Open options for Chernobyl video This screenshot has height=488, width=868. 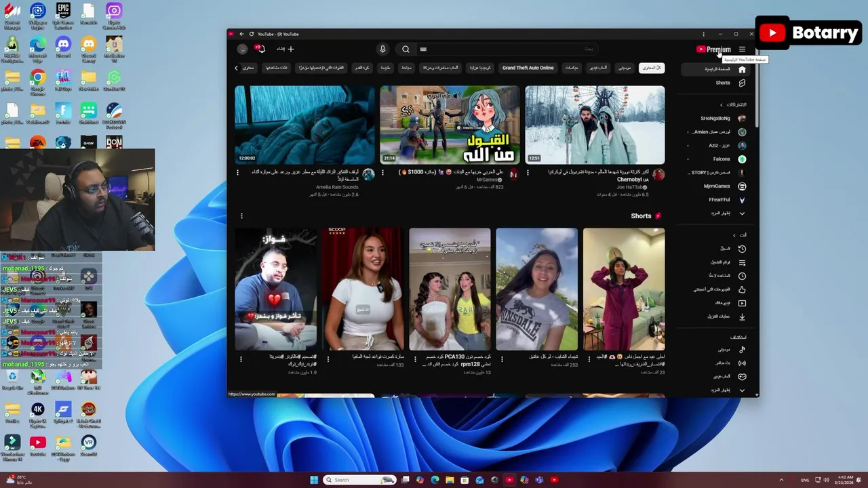click(x=528, y=173)
